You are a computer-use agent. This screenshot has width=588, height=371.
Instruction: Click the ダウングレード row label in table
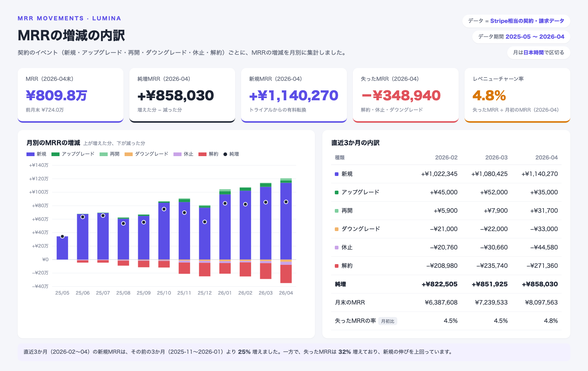click(x=361, y=229)
